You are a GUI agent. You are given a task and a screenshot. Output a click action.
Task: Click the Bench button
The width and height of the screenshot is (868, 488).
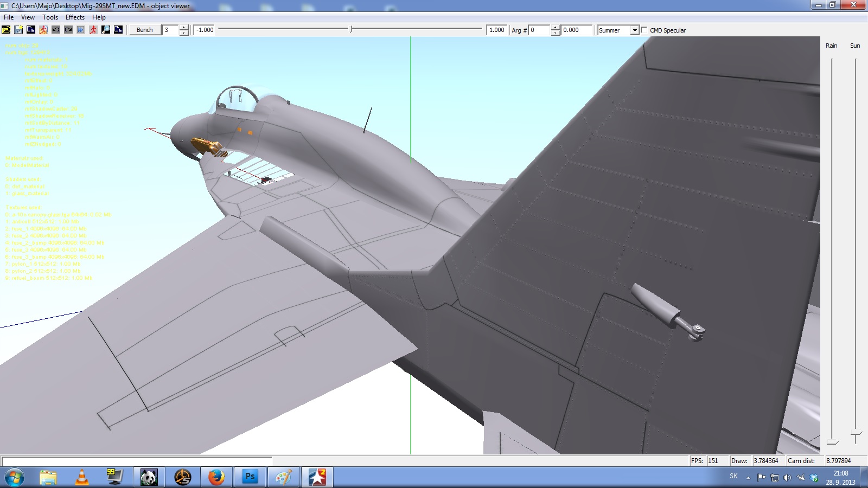pyautogui.click(x=145, y=30)
